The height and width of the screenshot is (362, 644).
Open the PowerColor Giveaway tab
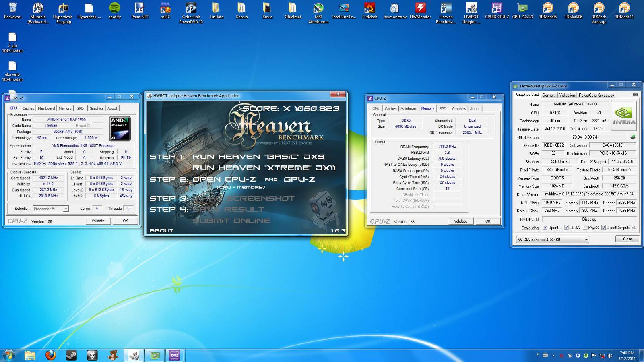pyautogui.click(x=596, y=95)
